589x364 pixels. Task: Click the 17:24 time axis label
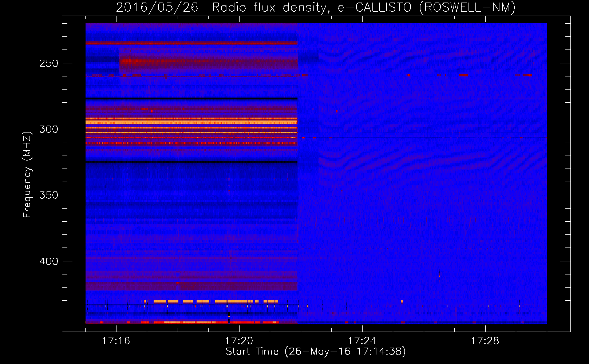pyautogui.click(x=362, y=341)
